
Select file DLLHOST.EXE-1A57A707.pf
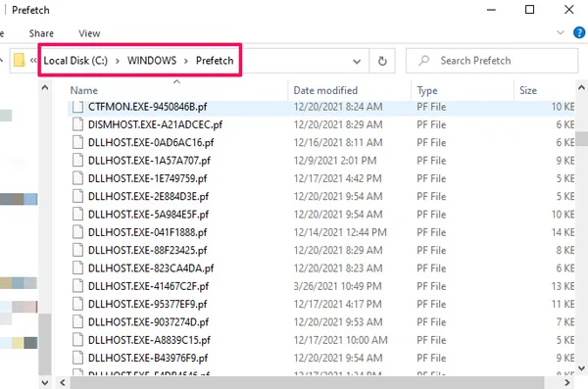321,161
